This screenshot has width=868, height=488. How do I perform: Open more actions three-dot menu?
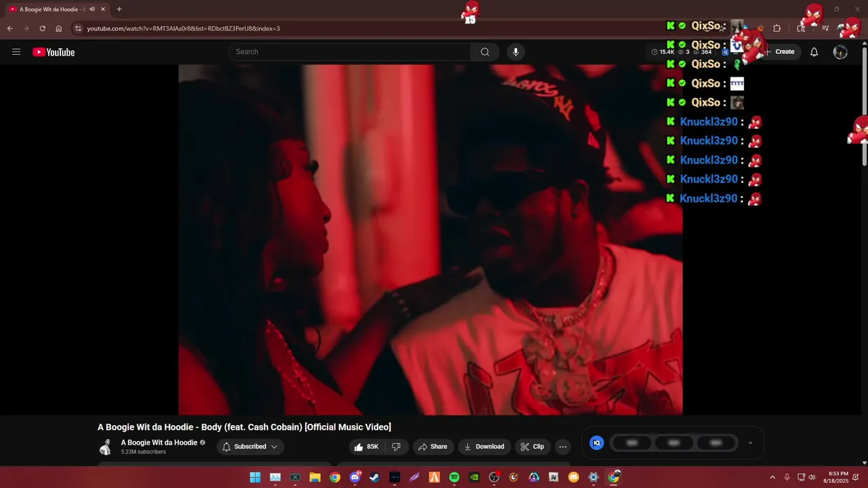click(x=562, y=447)
